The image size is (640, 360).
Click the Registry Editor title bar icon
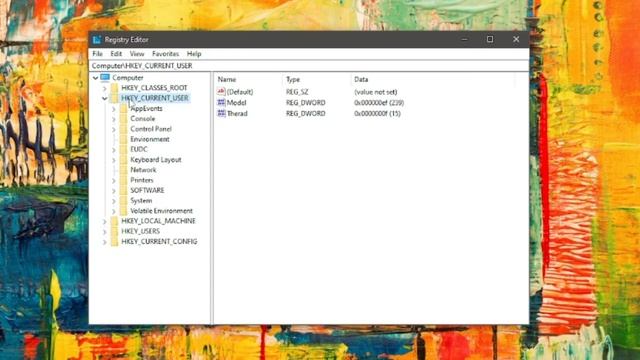point(97,40)
